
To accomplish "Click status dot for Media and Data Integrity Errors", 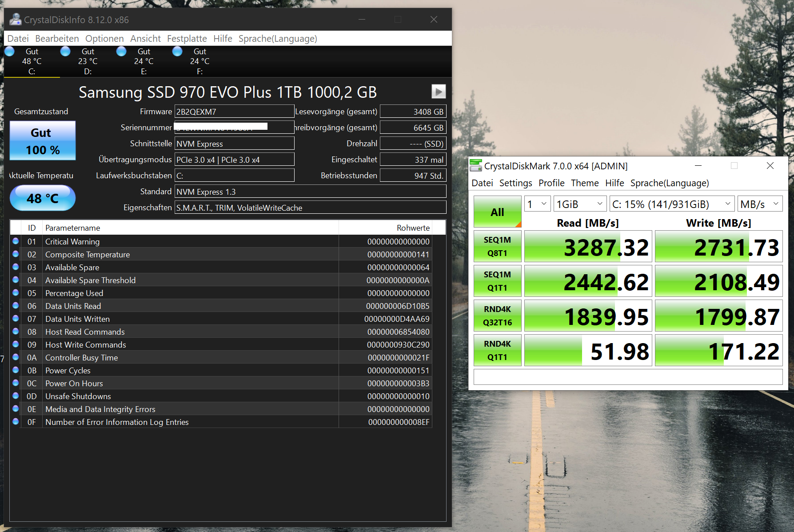I will (16, 408).
